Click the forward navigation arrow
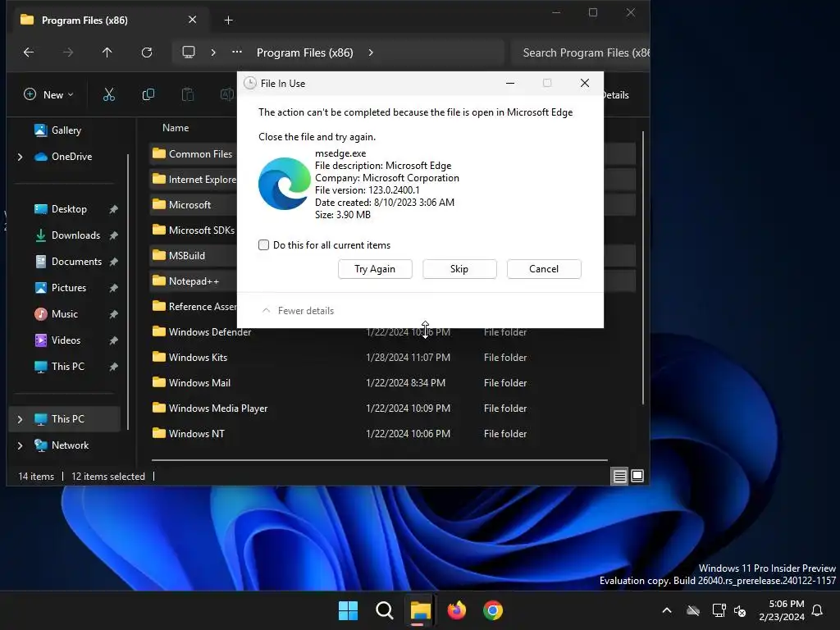Screen dimensions: 840x630 (x=68, y=52)
